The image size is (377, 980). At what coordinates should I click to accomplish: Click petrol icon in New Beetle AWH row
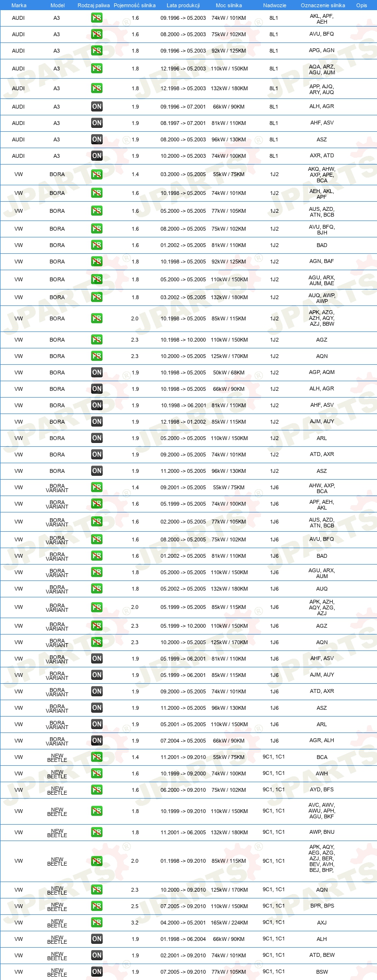96,773
